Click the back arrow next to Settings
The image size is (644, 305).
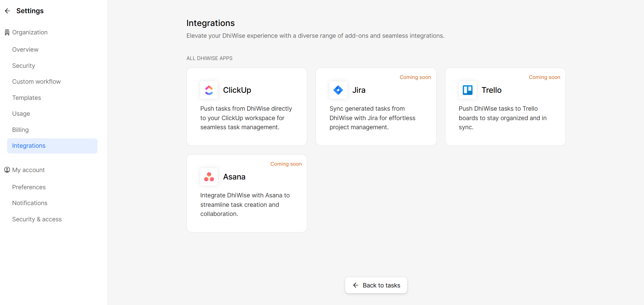click(x=7, y=11)
